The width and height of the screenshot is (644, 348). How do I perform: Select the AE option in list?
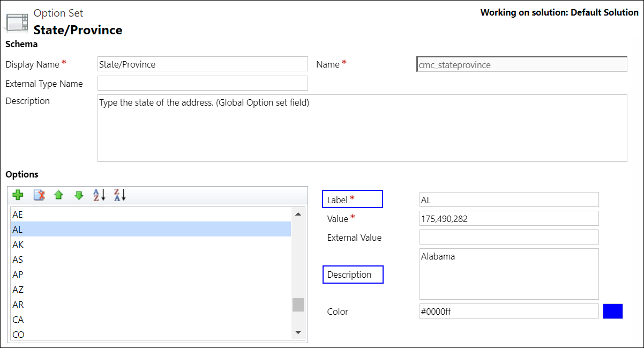coord(150,214)
